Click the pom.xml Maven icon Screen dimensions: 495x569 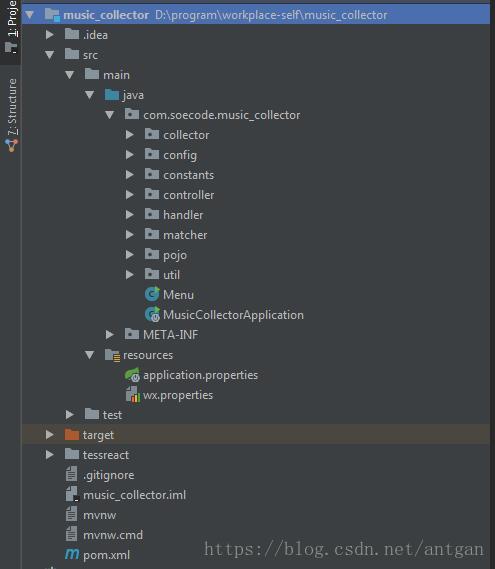(x=72, y=554)
